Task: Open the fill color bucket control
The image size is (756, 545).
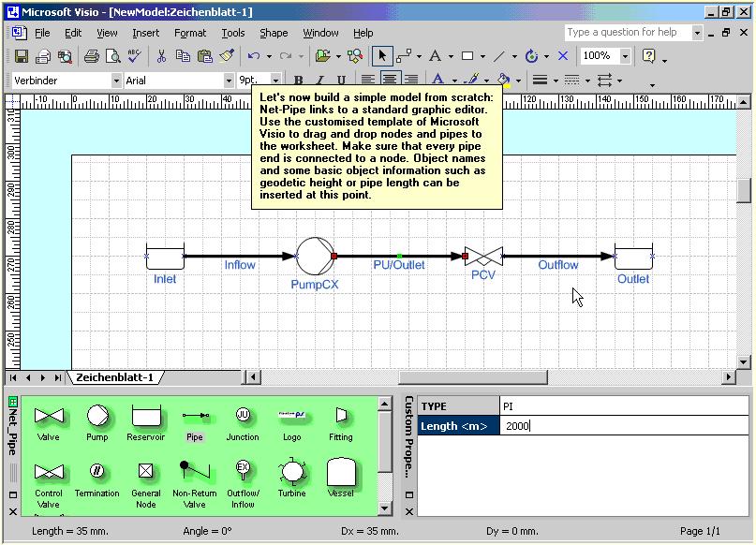Action: pyautogui.click(x=504, y=80)
